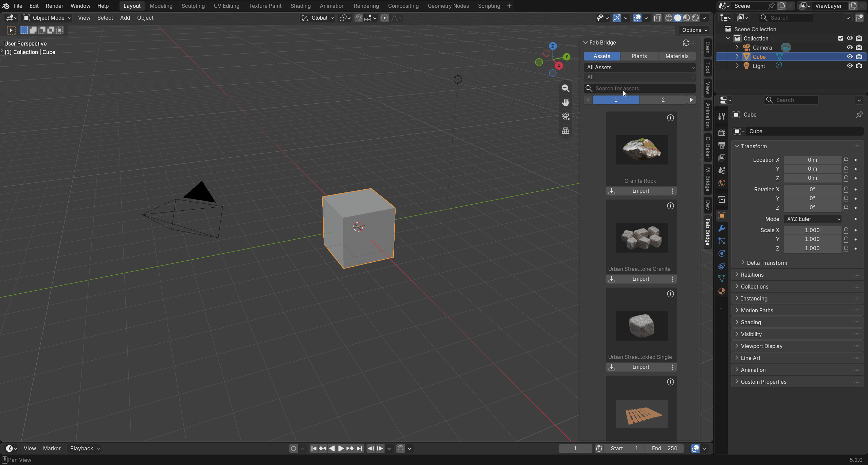Screen dimensions: 868x465
Task: Open the Particles properties tab icon
Action: tap(722, 241)
